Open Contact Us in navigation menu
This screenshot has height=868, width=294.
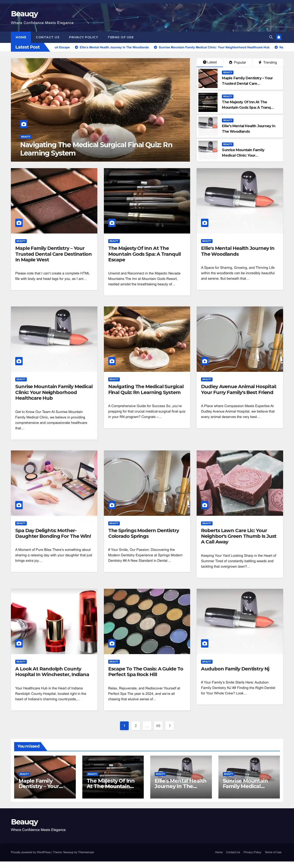(47, 37)
